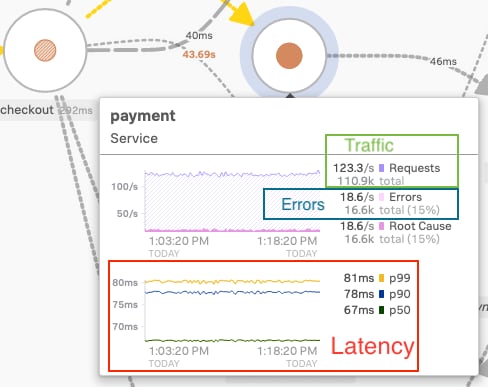Click the purple Requests legend swatch
Viewport: 488px width, 387px height.
click(x=382, y=168)
